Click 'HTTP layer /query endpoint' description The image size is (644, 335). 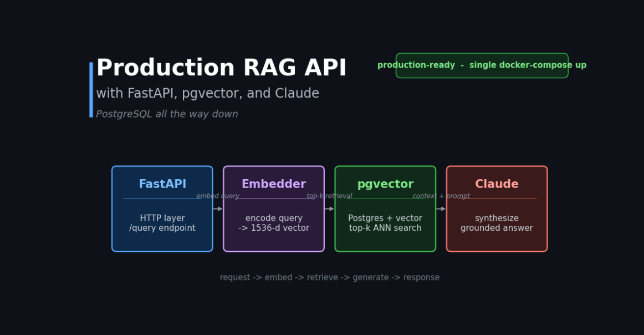(x=162, y=223)
